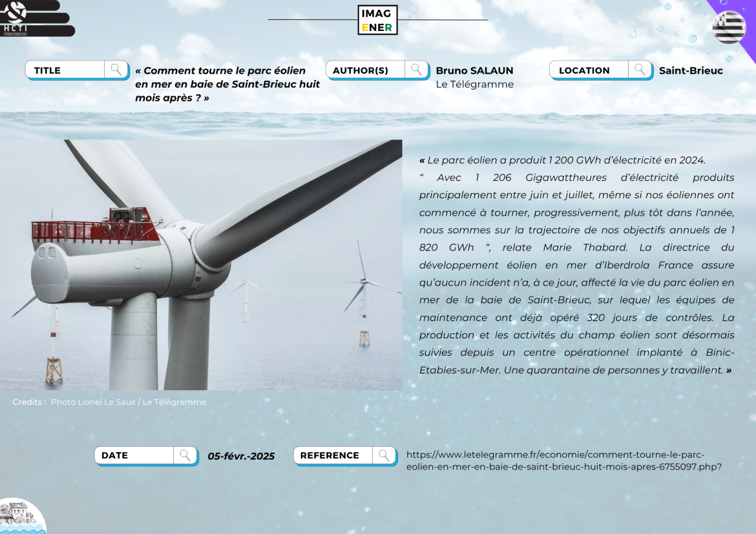Open the letelegramme.fr reference URL
This screenshot has height=534, width=756.
[564, 460]
